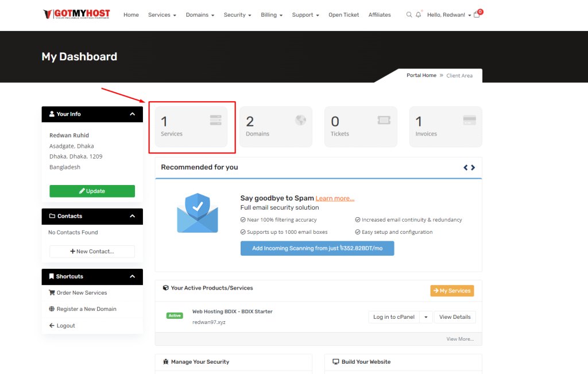The width and height of the screenshot is (588, 374).
Task: Open Ticket from the top menu
Action: pos(343,15)
